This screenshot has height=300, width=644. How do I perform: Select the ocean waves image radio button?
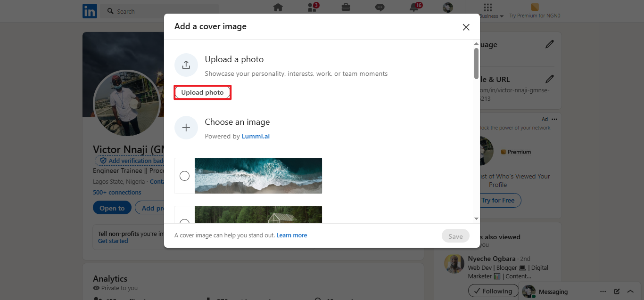184,176
